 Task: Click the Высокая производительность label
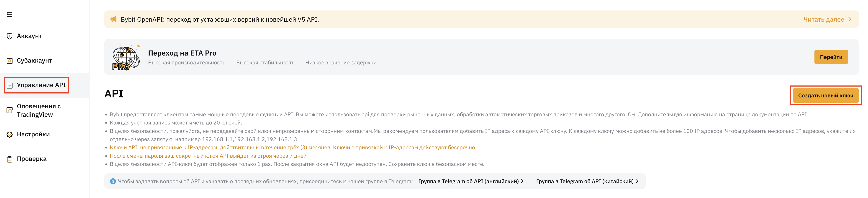point(186,63)
